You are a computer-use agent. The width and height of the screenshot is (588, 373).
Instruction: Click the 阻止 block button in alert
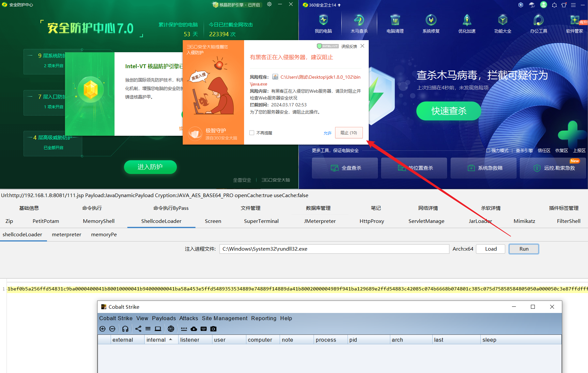tap(348, 133)
